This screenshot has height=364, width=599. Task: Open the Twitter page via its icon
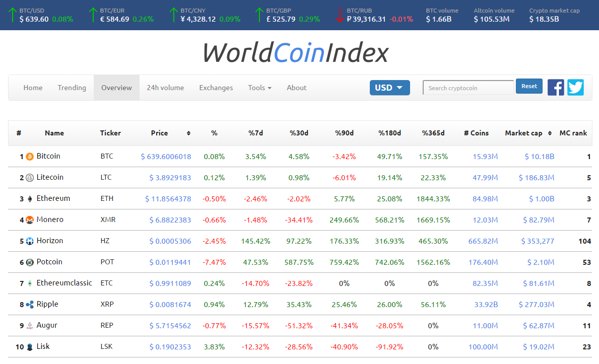point(575,87)
